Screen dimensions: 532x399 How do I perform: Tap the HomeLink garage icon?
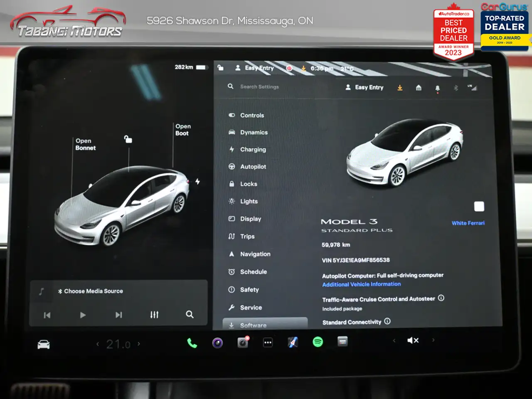coord(419,88)
